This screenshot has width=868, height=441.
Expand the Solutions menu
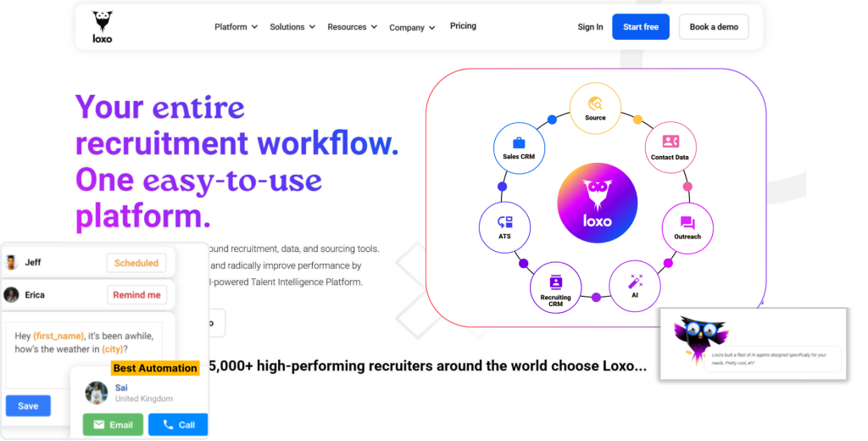coord(292,26)
